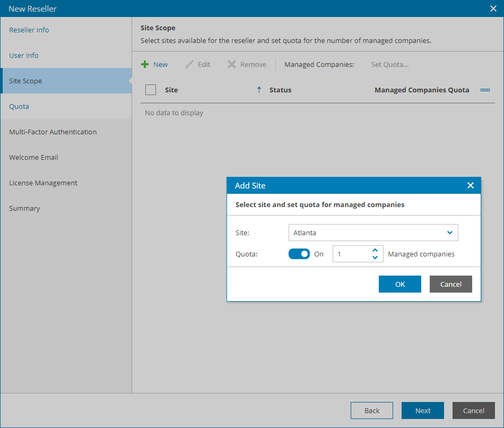Close the New Reseller window
The image size is (504, 428).
pyautogui.click(x=493, y=8)
